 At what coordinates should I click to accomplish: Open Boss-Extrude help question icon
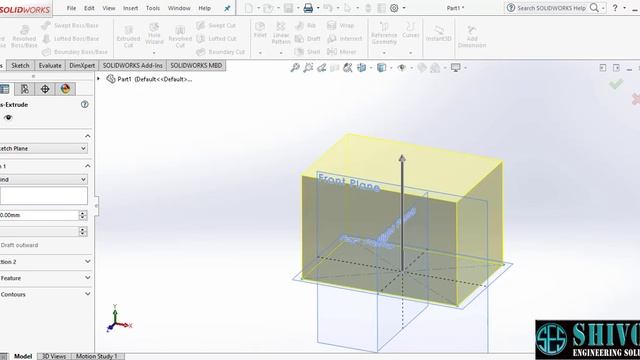[x=84, y=104]
